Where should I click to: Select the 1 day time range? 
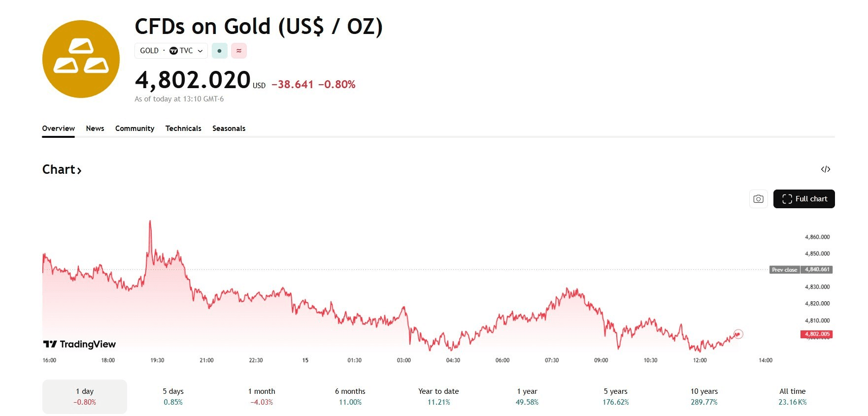tap(85, 396)
